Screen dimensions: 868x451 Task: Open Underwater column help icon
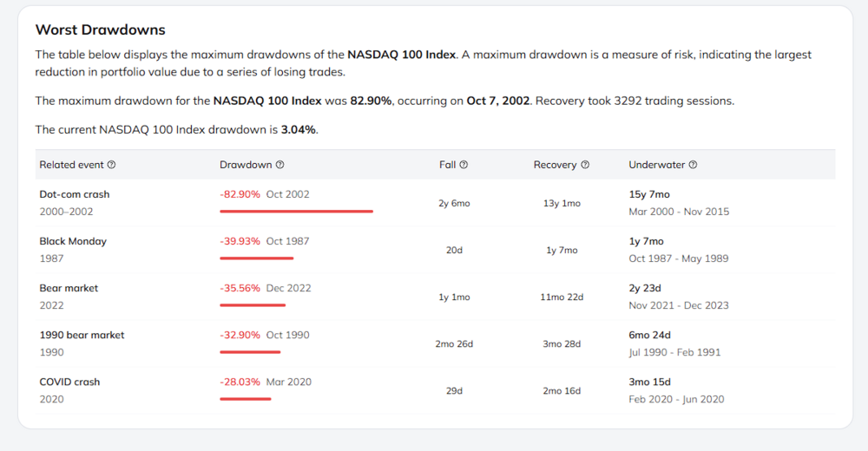click(693, 165)
